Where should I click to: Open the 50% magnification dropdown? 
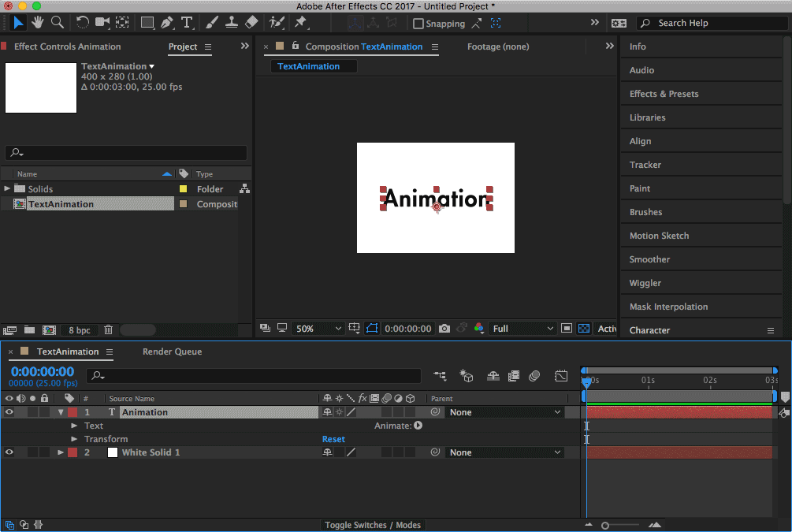(318, 329)
